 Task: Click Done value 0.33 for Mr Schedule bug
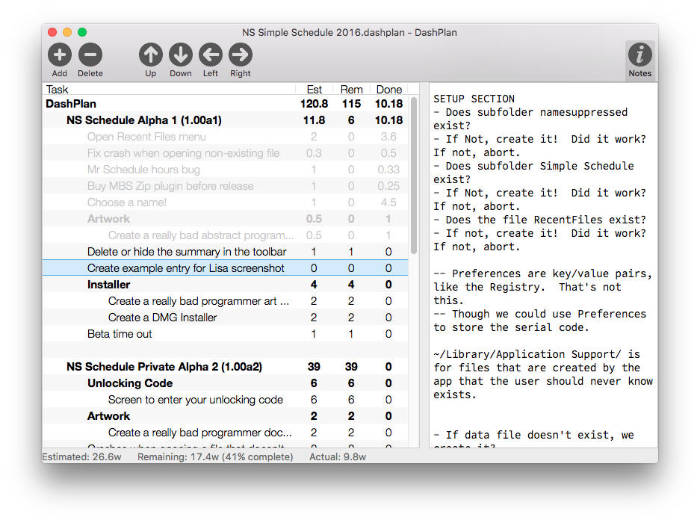389,170
